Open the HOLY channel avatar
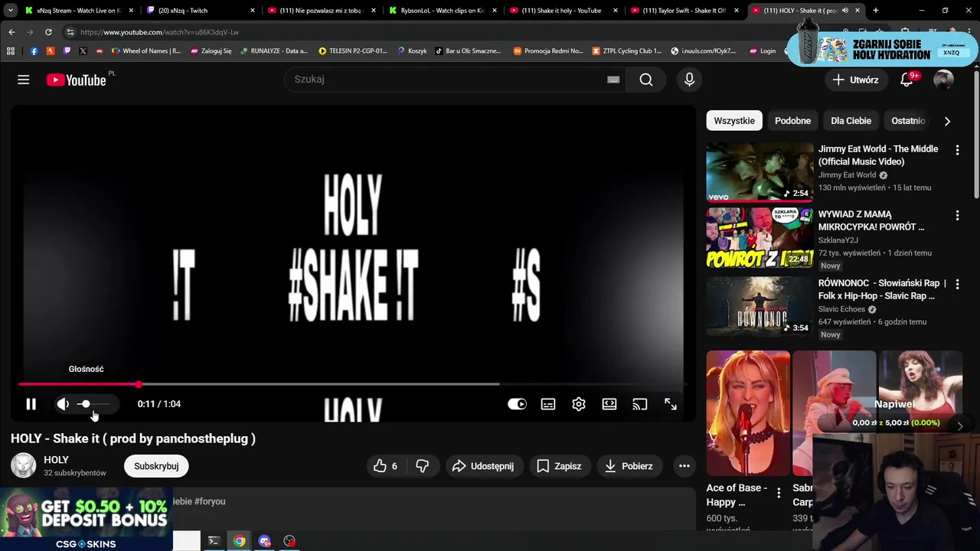The height and width of the screenshot is (551, 980). [x=23, y=466]
